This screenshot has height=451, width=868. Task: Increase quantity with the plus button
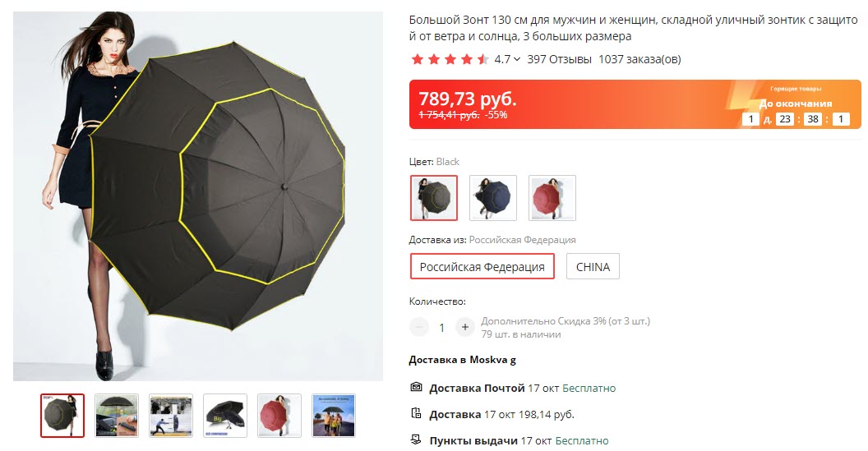coord(465,327)
